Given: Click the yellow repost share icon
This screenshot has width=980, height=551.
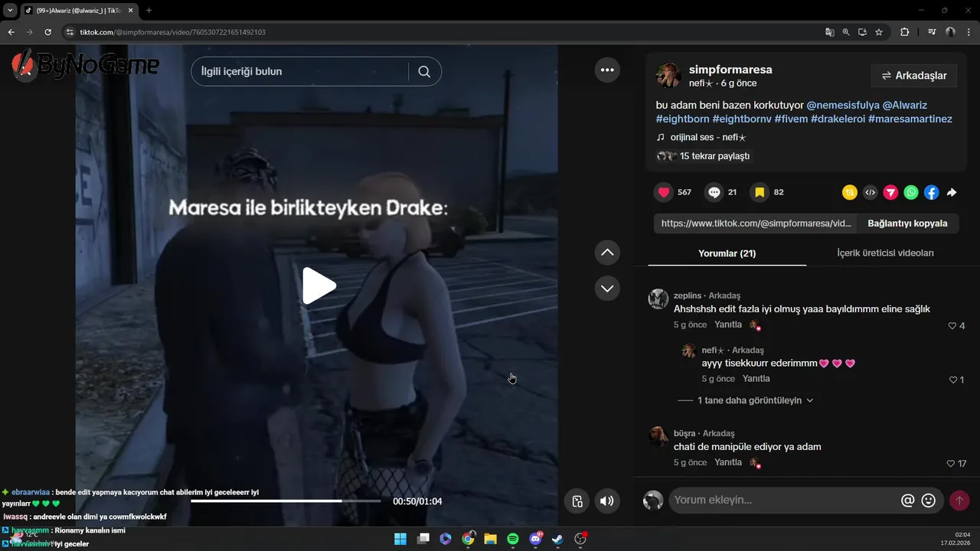Looking at the screenshot, I should point(849,193).
